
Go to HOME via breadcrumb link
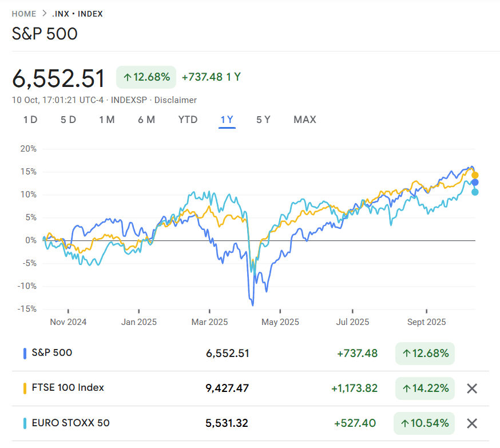click(23, 14)
